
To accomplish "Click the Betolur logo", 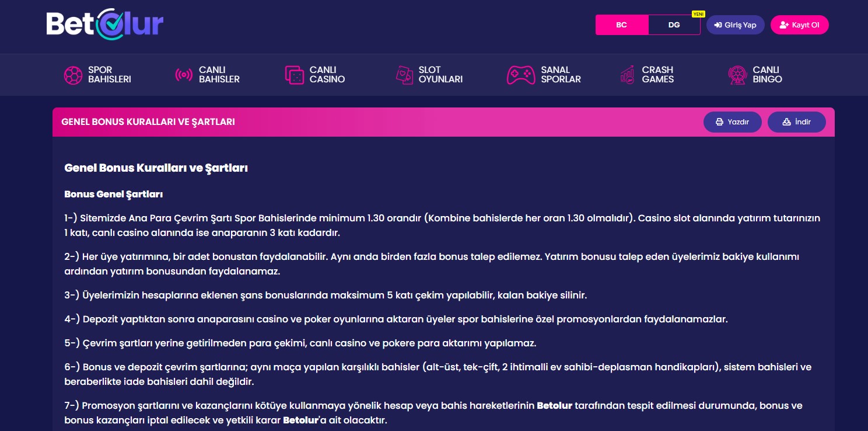I will [104, 23].
